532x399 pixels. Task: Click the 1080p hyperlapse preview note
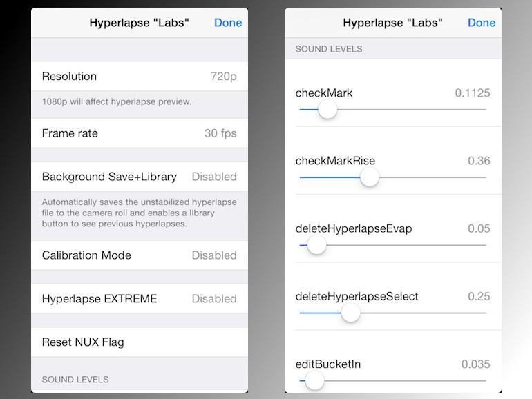[117, 102]
